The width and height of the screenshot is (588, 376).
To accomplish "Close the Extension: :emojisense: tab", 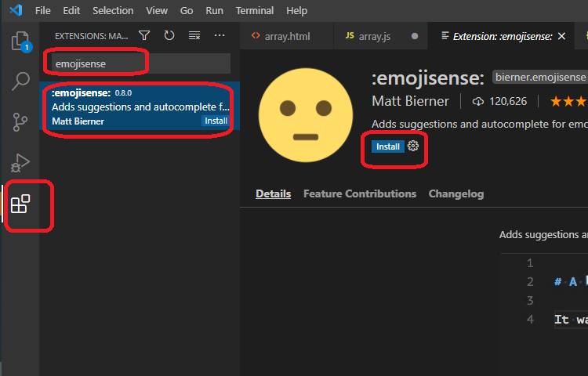I will point(561,36).
